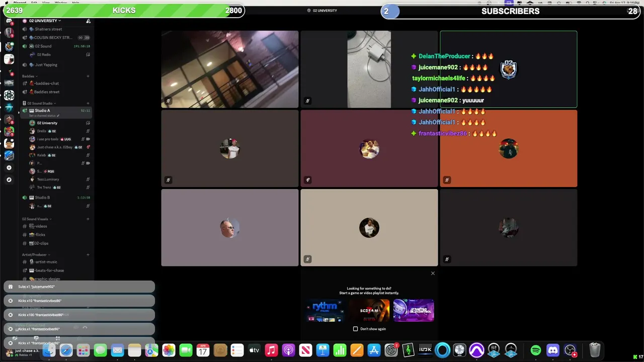This screenshot has width=644, height=362.
Task: Collapse the Baddies category
Action: point(30,76)
